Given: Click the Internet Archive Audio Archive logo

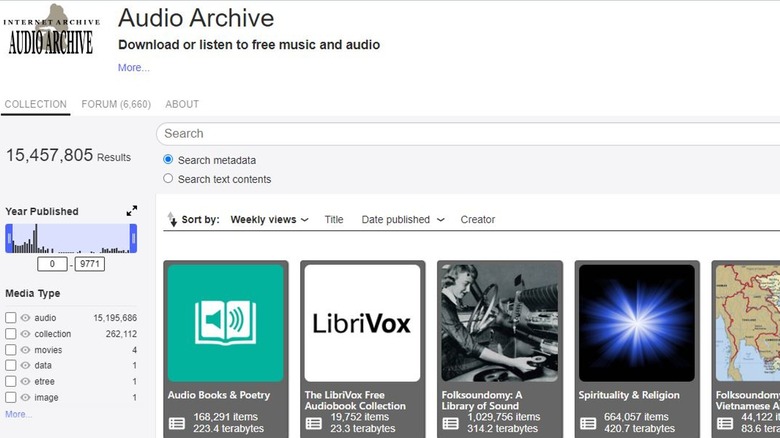Looking at the screenshot, I should click(x=51, y=30).
